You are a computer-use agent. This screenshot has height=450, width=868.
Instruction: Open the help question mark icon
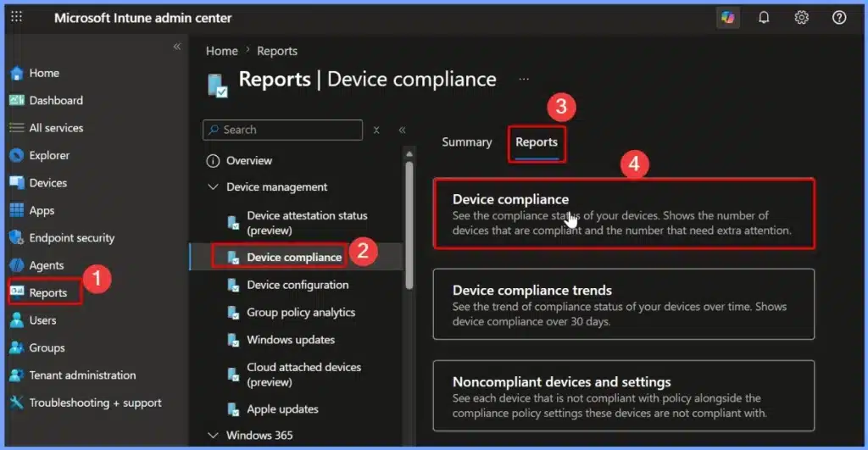click(x=839, y=18)
